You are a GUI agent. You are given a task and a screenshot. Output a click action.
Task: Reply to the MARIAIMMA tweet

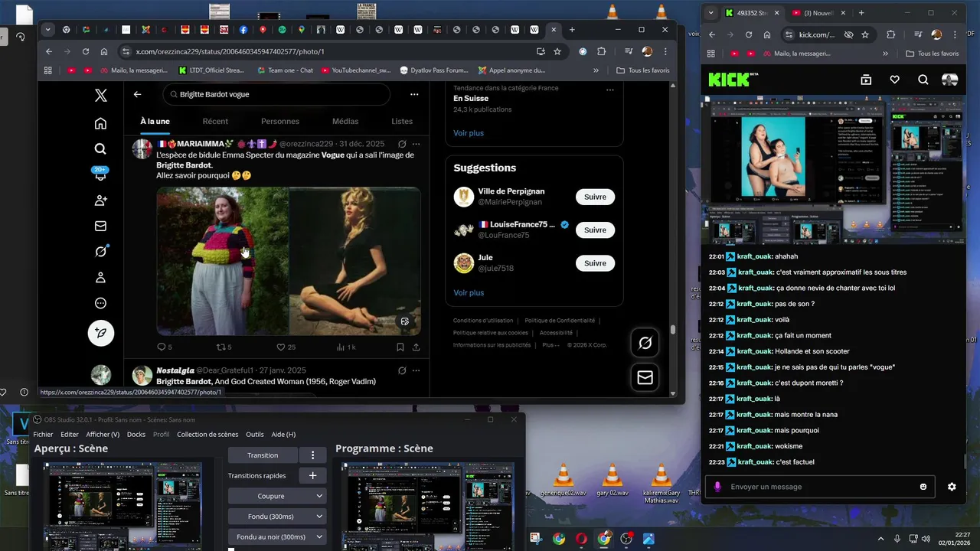tap(165, 347)
